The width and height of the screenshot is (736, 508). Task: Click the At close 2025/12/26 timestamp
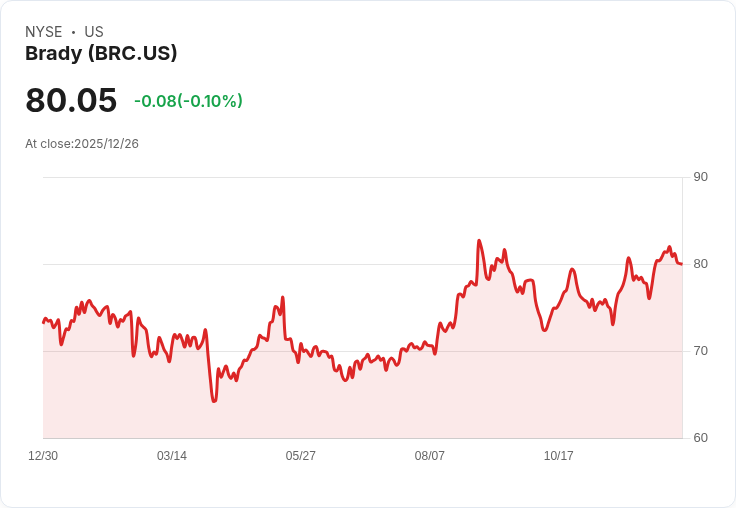(x=82, y=144)
